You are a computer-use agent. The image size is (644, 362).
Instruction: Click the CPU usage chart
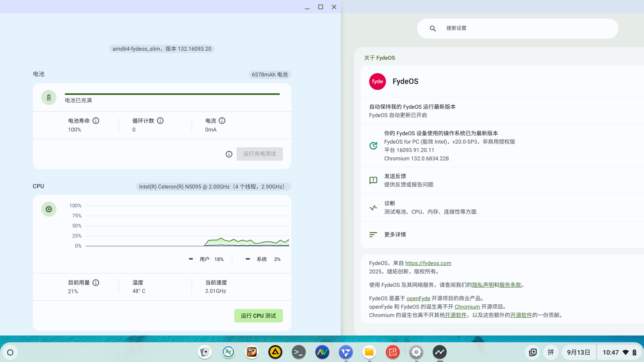coord(187,226)
